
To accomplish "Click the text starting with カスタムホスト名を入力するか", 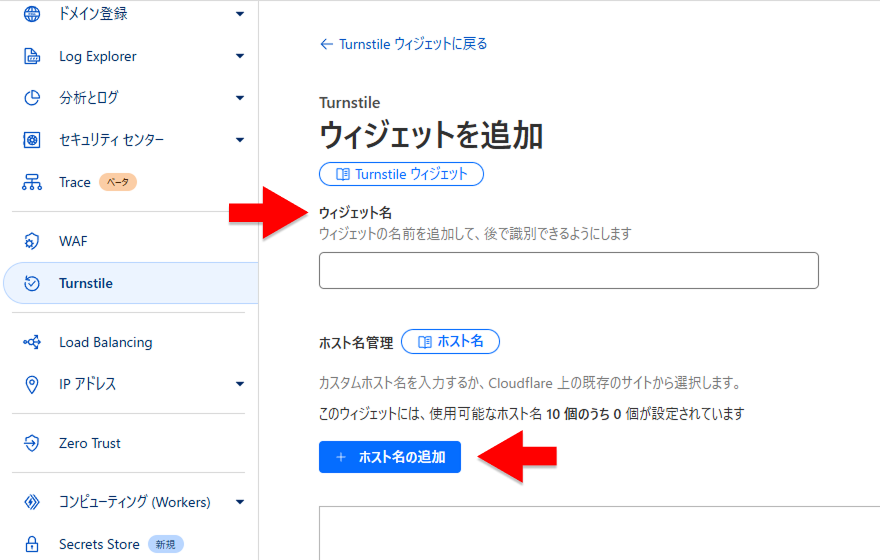I will click(531, 383).
